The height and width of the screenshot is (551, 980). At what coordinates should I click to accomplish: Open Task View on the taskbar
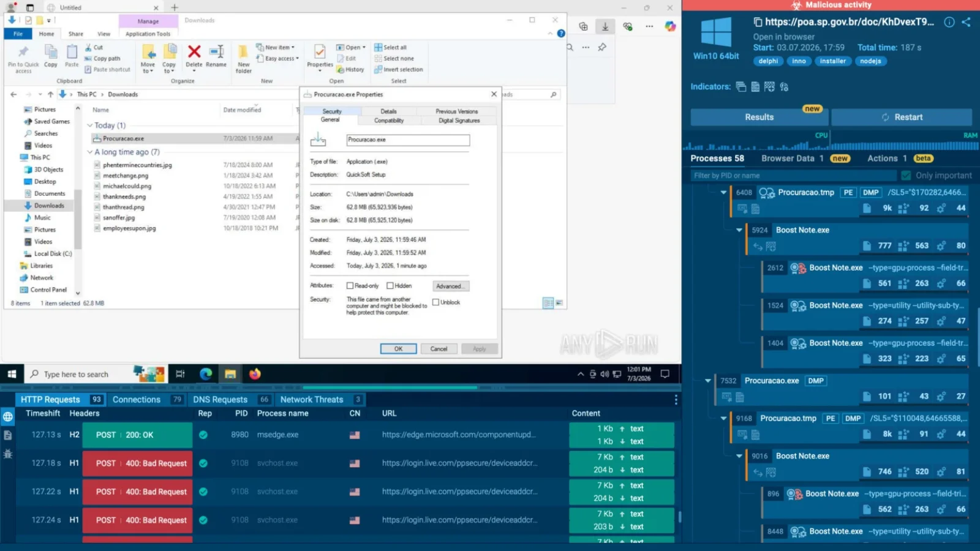[180, 373]
